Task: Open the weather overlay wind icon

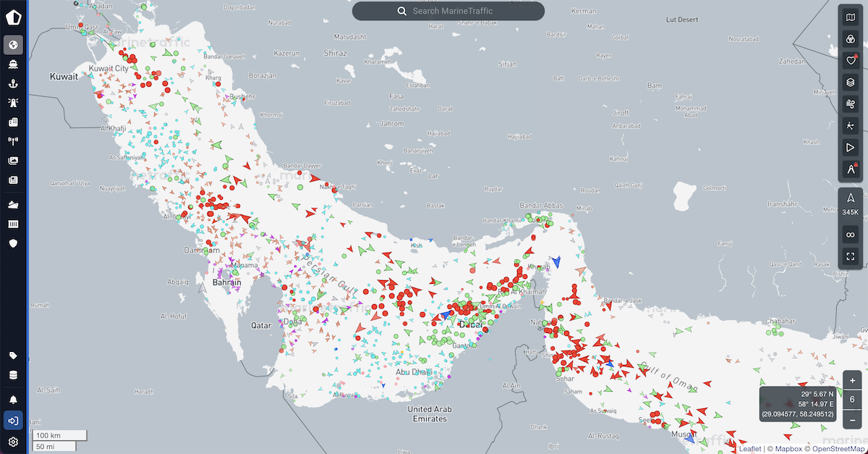Action: [851, 102]
